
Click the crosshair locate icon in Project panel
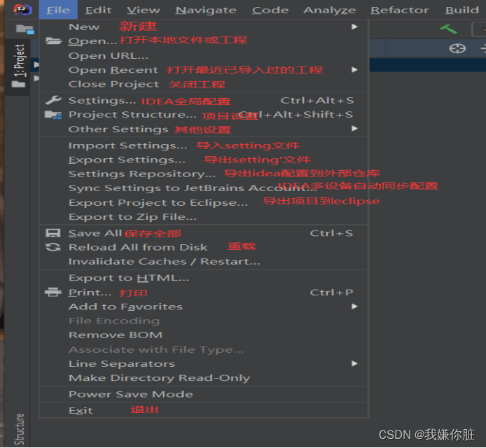[x=457, y=48]
